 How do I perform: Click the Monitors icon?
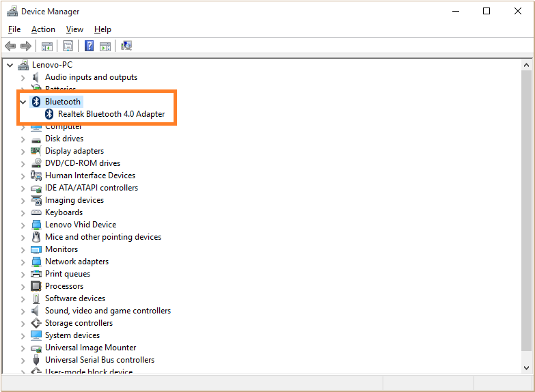36,249
